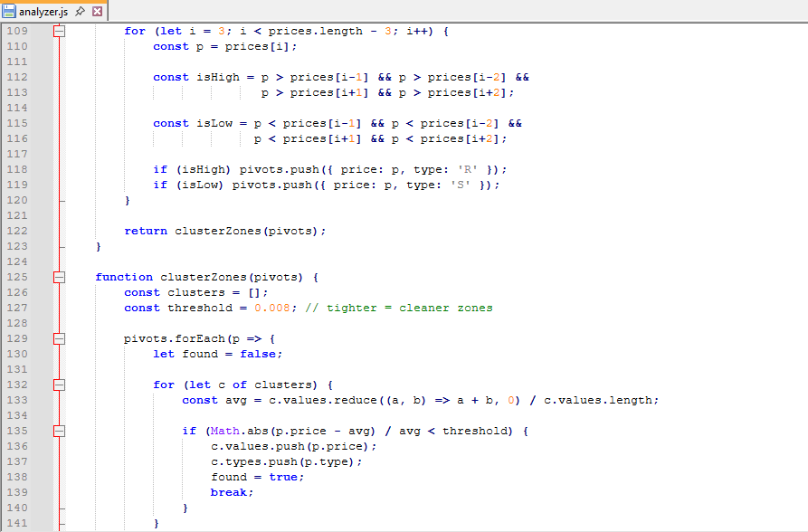Click line number 141 in the margin

[16, 523]
